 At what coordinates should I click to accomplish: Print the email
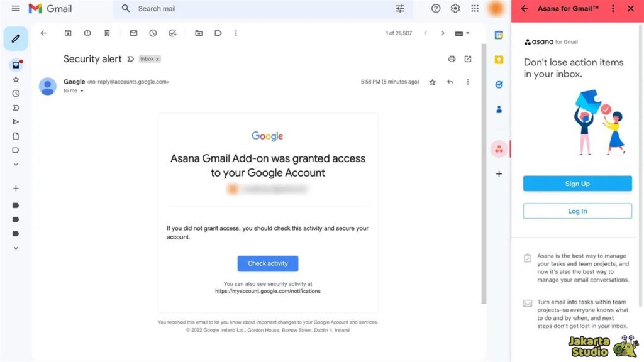click(x=452, y=58)
